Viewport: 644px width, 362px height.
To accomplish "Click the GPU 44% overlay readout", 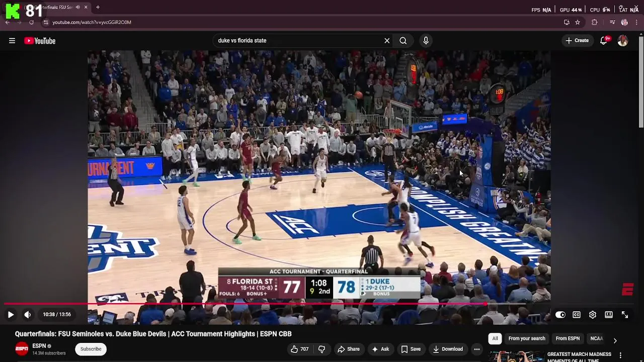I will coord(571,10).
